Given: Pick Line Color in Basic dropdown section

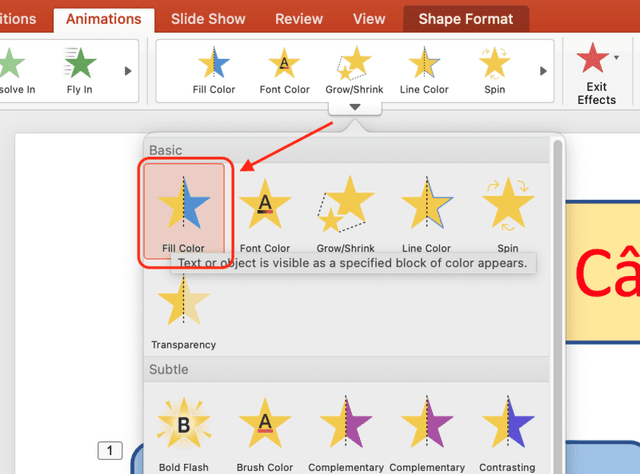Looking at the screenshot, I should (427, 214).
